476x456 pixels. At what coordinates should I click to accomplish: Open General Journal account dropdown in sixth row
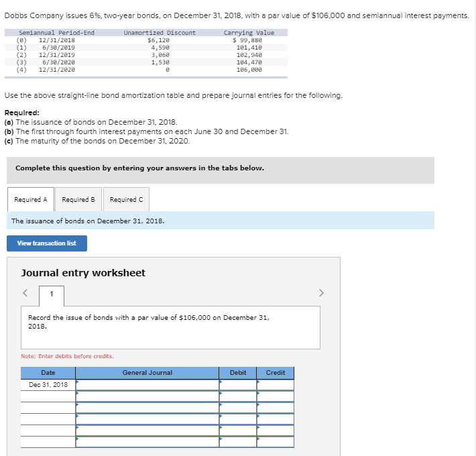(x=147, y=442)
